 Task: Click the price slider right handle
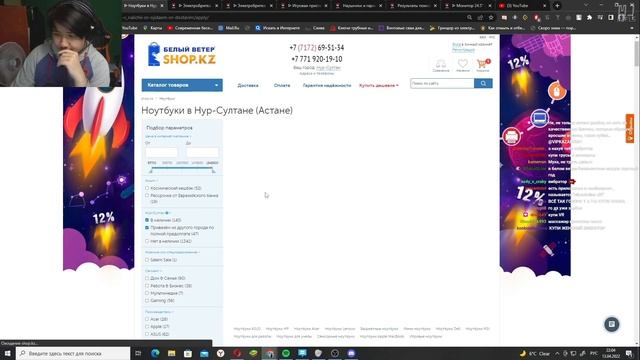(213, 171)
